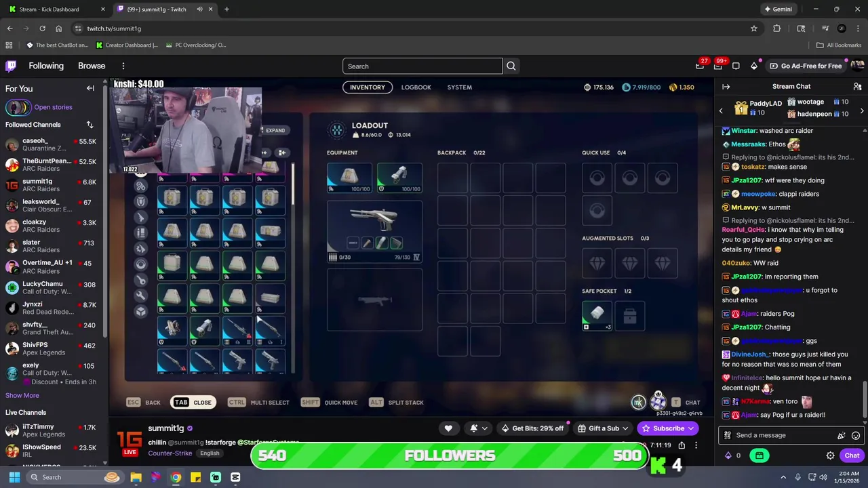868x488 pixels.
Task: Open File Explorer from taskbar
Action: point(136,477)
